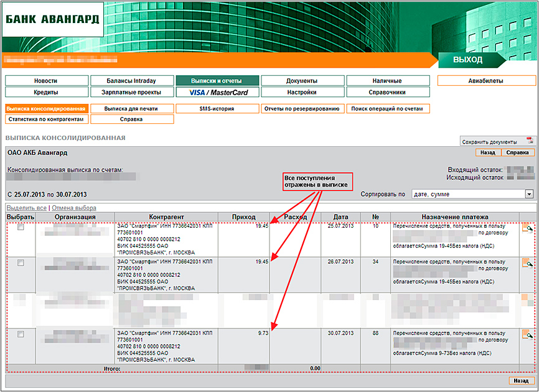Open the Балансы Intraday menu

(x=132, y=81)
